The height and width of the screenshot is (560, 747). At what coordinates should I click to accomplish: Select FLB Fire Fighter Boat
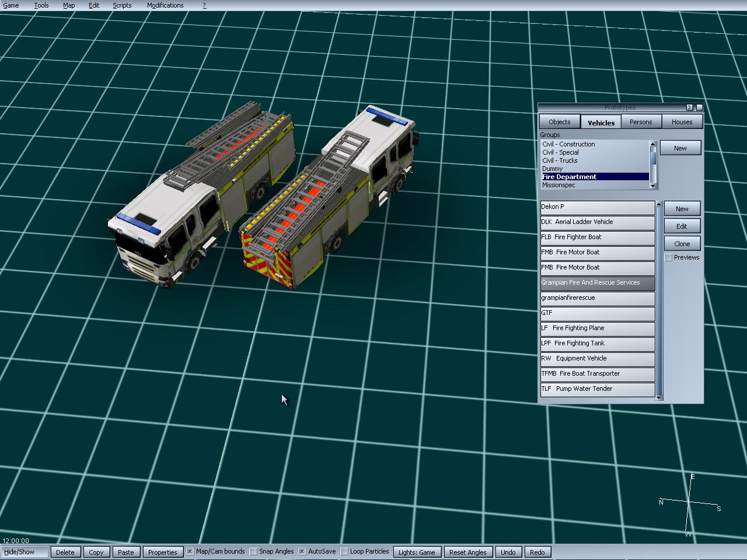click(x=598, y=237)
